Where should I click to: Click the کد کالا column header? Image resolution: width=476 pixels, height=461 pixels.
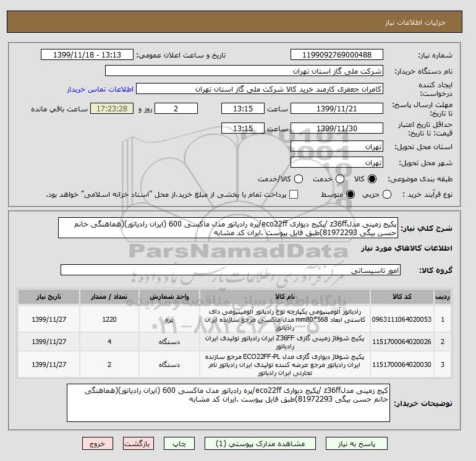click(402, 297)
